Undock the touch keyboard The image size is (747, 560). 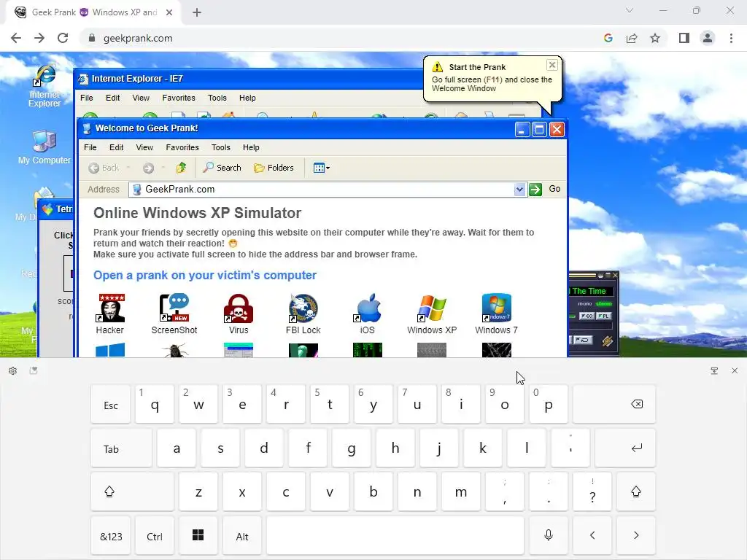tap(714, 370)
